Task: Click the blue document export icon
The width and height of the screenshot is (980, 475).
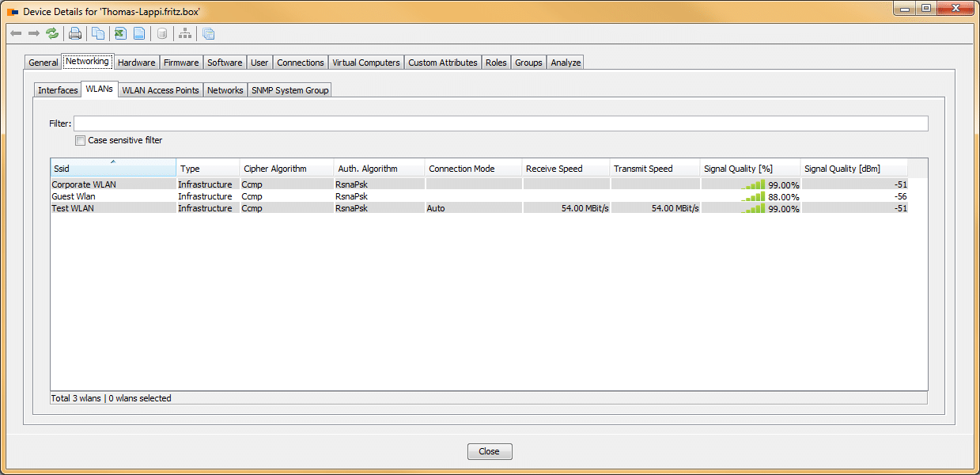Action: click(139, 33)
